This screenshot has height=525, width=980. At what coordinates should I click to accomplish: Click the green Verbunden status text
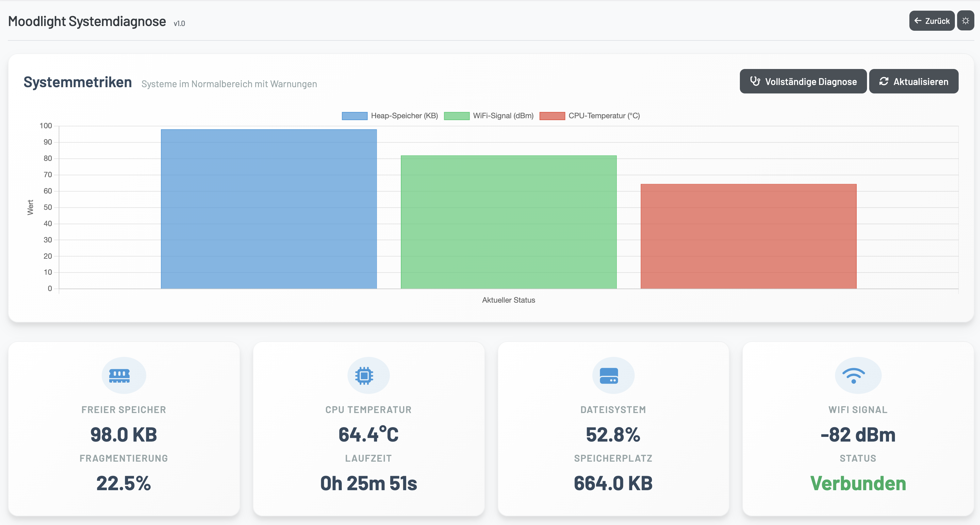coord(857,483)
